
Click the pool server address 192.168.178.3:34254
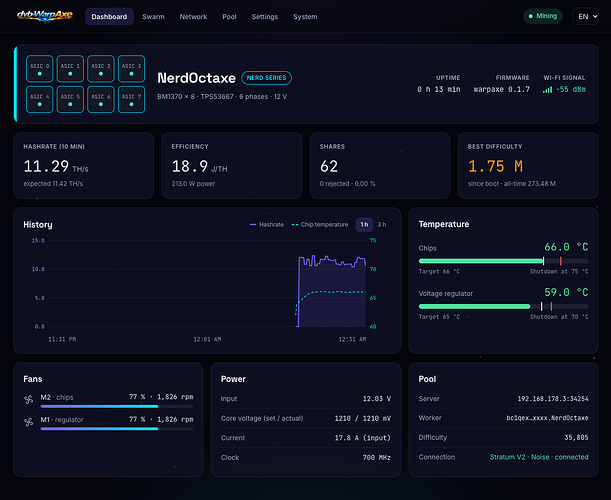[x=553, y=399]
